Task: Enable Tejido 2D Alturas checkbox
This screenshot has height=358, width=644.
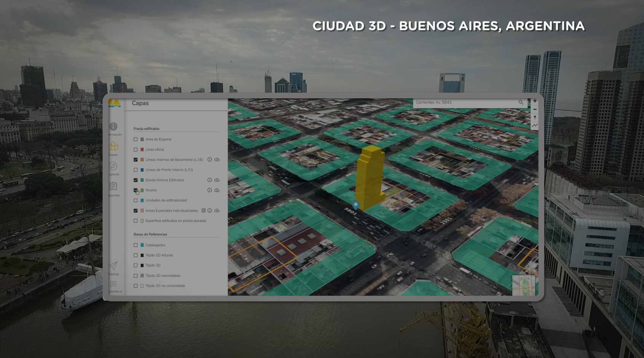Action: coord(135,255)
